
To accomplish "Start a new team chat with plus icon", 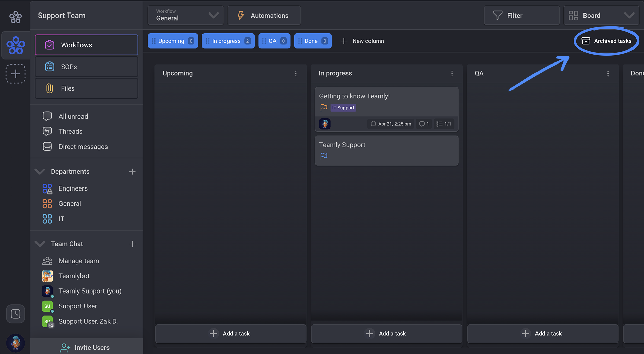I will click(x=132, y=244).
